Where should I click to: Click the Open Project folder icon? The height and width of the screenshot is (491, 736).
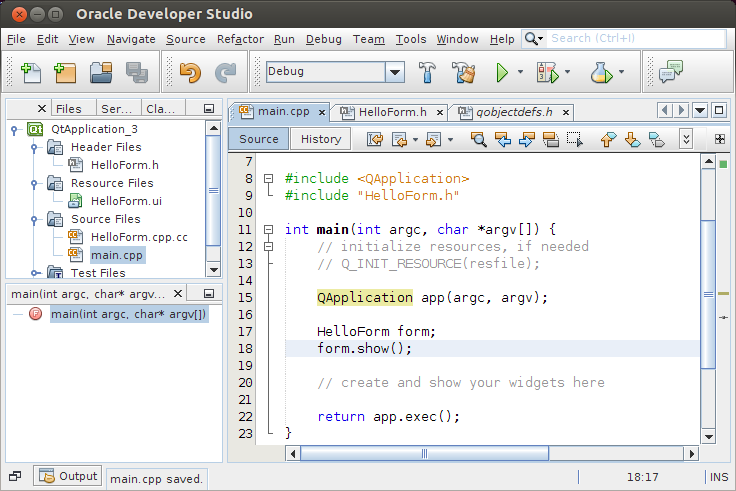101,72
